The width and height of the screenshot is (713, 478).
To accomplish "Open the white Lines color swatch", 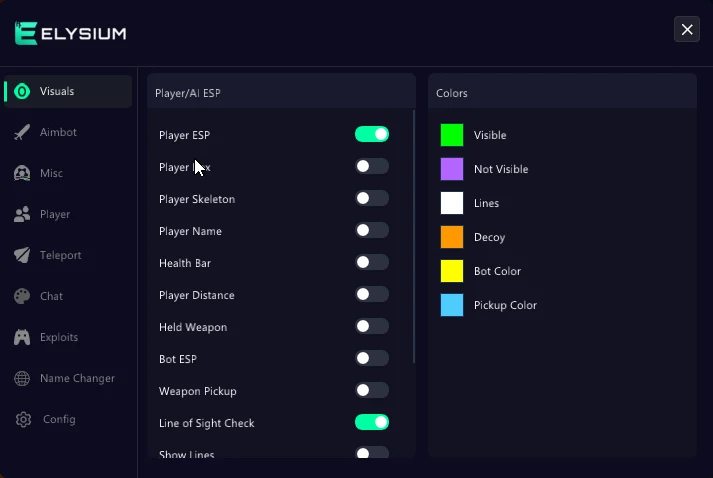I will 452,203.
